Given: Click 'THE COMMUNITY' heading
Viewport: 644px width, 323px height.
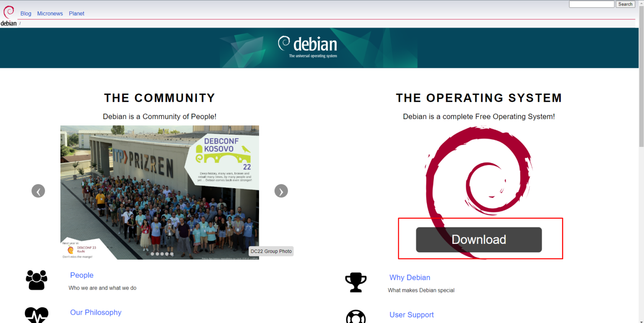Looking at the screenshot, I should pos(159,98).
